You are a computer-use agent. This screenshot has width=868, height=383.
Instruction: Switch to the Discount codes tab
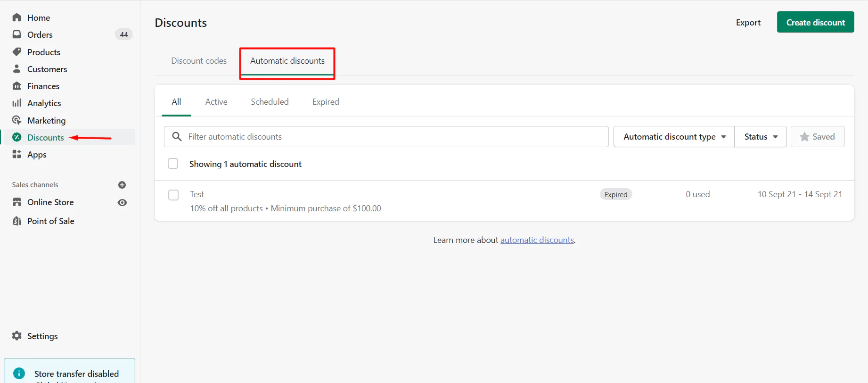point(199,61)
